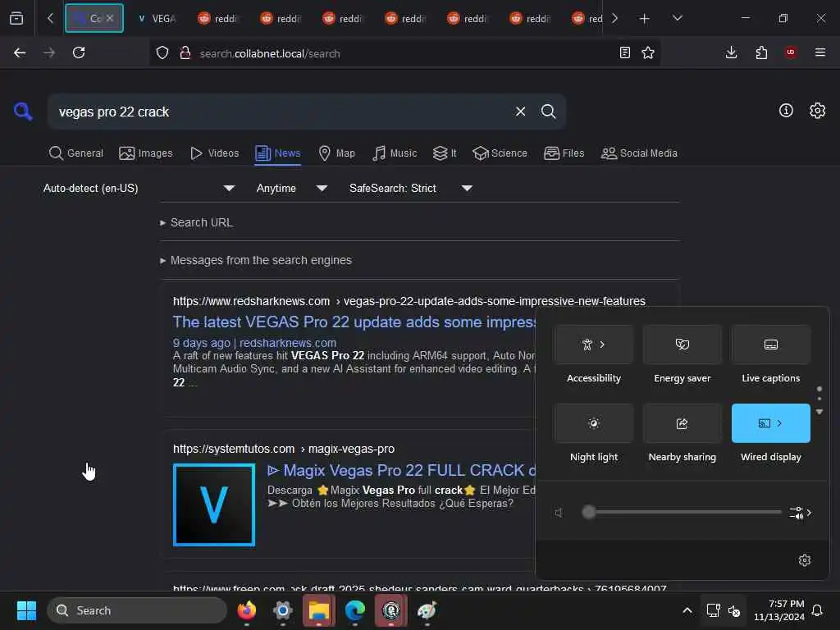Open the Settings app from the taskbar
This screenshot has height=630, width=840.
(283, 610)
